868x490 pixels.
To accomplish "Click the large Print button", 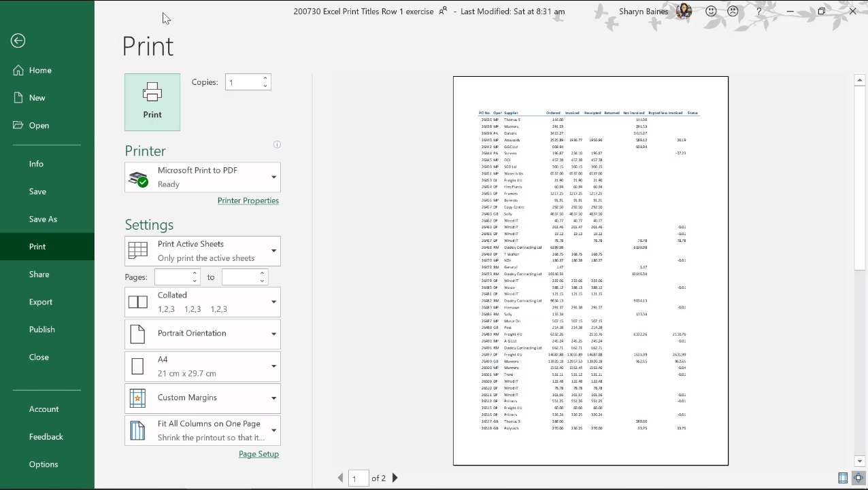I will coord(152,102).
